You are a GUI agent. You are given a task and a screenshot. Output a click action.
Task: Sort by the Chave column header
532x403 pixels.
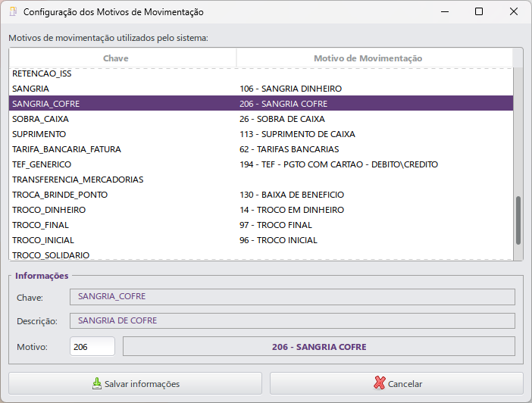click(115, 58)
